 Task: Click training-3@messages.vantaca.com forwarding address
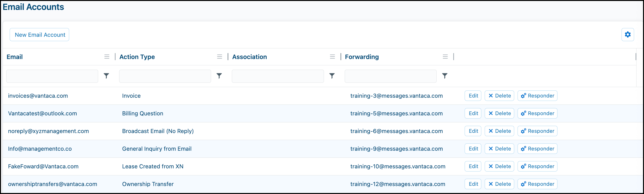click(x=396, y=96)
